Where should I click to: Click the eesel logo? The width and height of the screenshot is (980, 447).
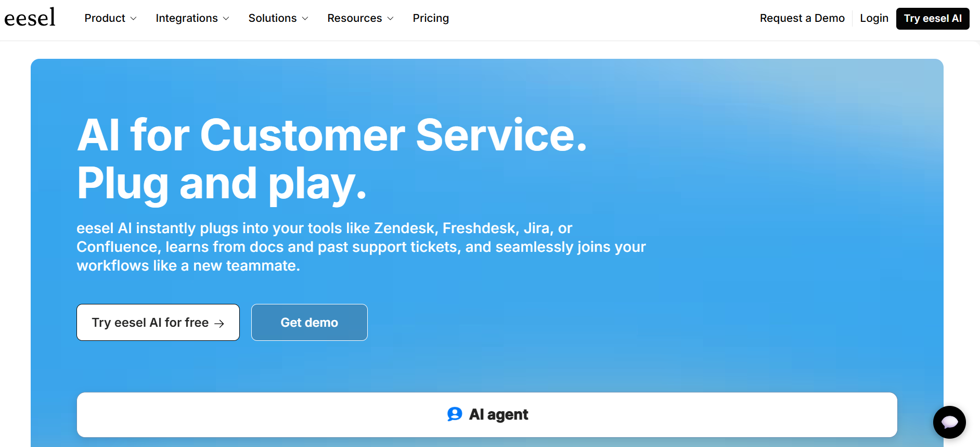point(30,18)
